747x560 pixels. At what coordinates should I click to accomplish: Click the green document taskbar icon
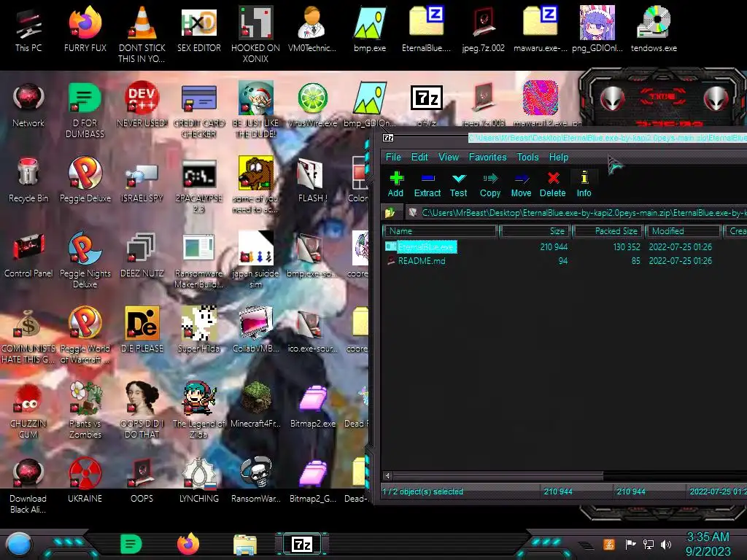pos(131,544)
